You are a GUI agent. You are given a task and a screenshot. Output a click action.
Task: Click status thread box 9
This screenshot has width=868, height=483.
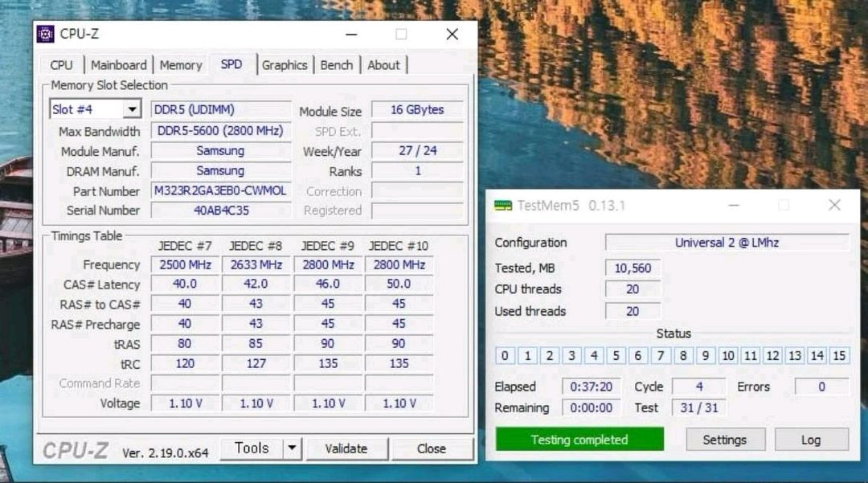tap(706, 356)
